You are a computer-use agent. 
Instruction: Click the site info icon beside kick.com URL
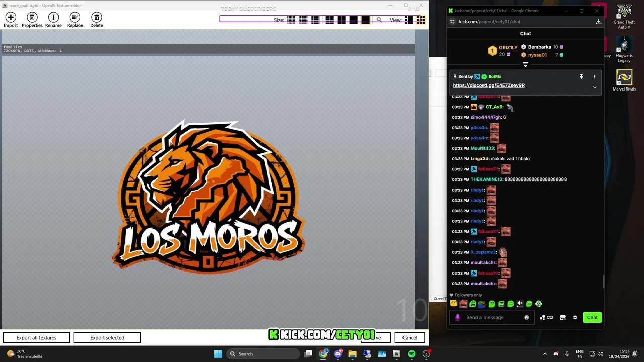click(x=452, y=22)
